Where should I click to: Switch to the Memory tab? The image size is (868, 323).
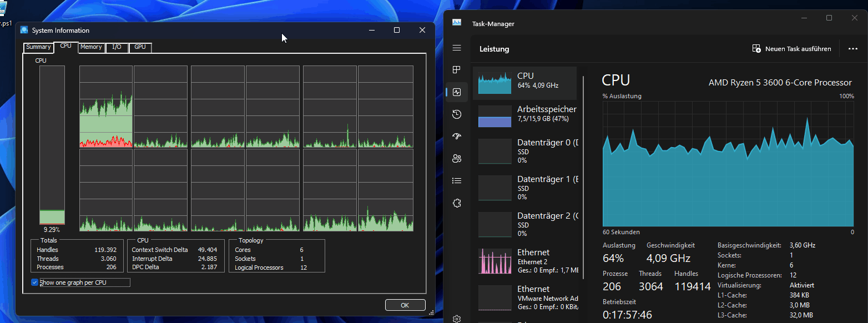[91, 47]
